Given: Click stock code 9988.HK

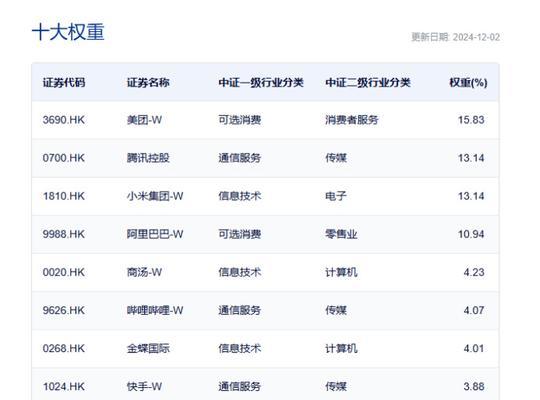Looking at the screenshot, I should point(64,234).
